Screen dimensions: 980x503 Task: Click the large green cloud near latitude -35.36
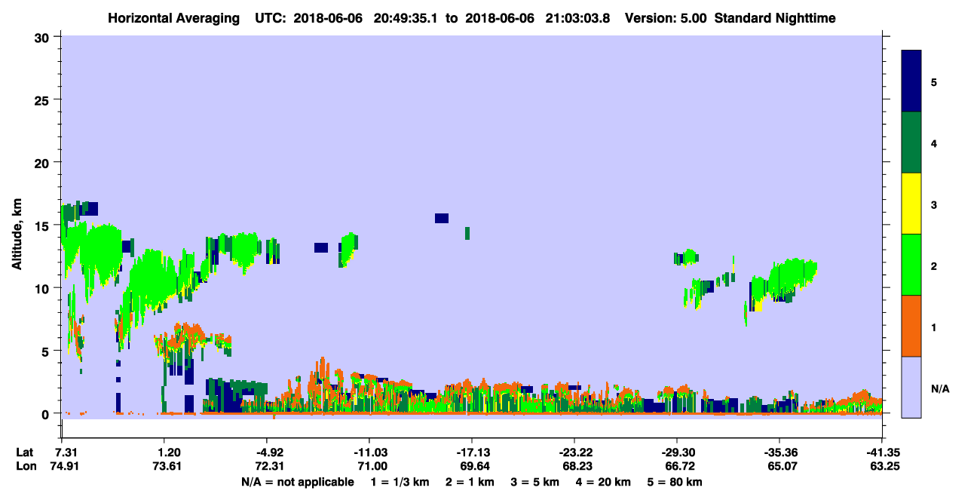(792, 278)
